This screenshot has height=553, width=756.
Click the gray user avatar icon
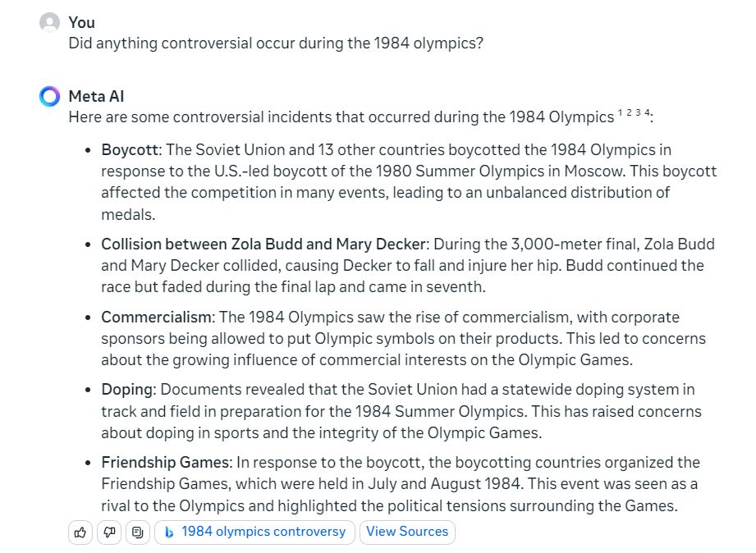pyautogui.click(x=50, y=23)
